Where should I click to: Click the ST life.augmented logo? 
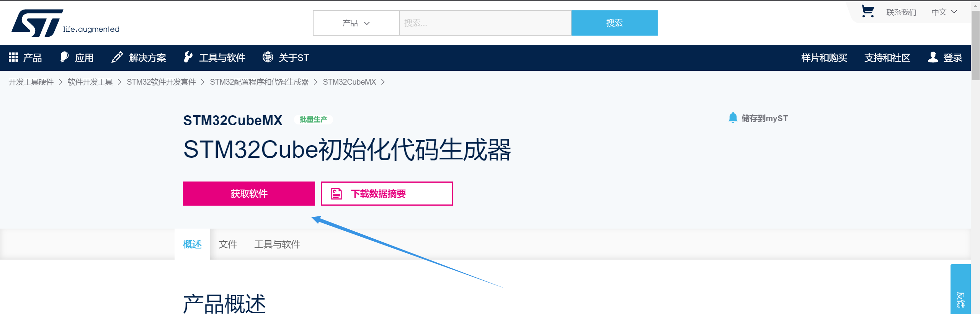(x=65, y=23)
